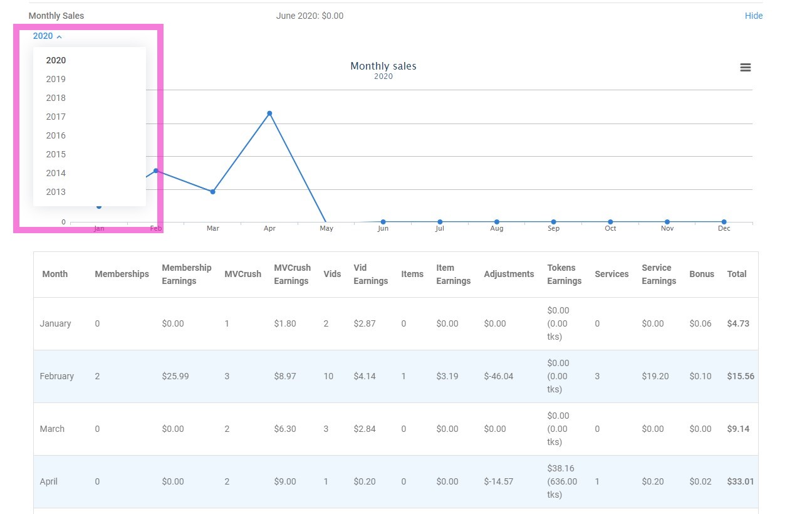Select 2018 from year list

coord(56,98)
